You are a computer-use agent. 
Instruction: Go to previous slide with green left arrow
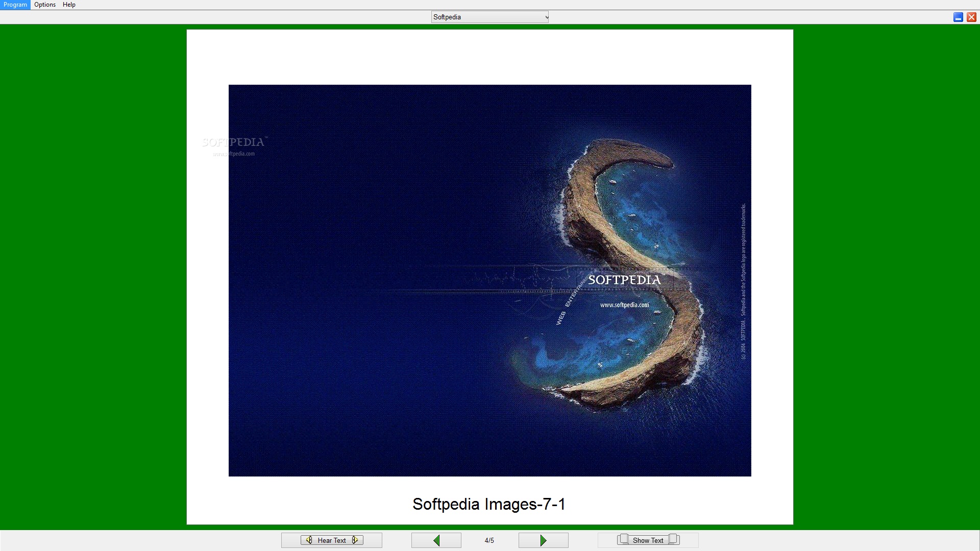[x=436, y=540]
